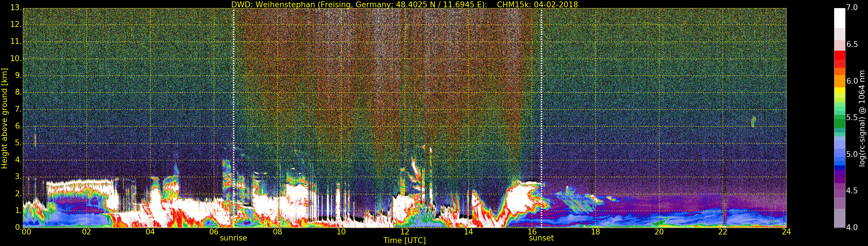Click the time axis tick "02"
The image size is (868, 246).
tap(87, 232)
